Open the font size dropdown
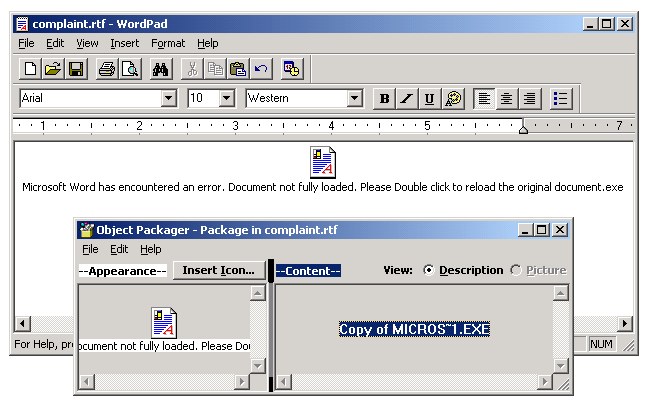 [x=226, y=98]
